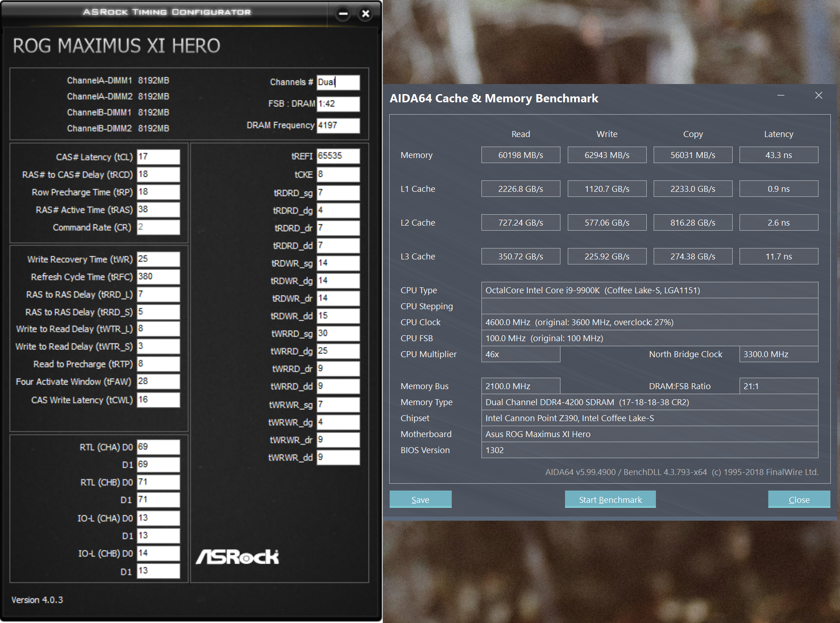840x623 pixels.
Task: Select the IO-L (CHA) D0 field
Action: (x=158, y=518)
